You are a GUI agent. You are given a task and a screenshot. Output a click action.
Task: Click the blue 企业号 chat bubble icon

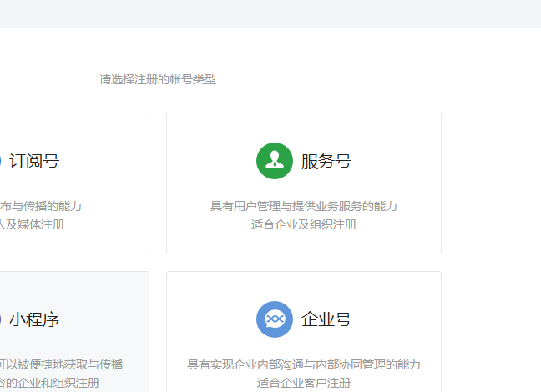pos(275,319)
